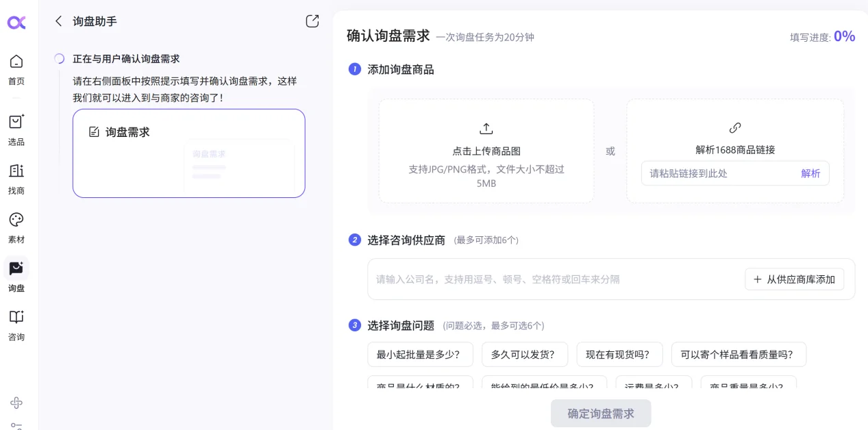Click the 一次询盘任务为20分钟 note
Viewport: 868px width, 430px height.
coord(485,38)
